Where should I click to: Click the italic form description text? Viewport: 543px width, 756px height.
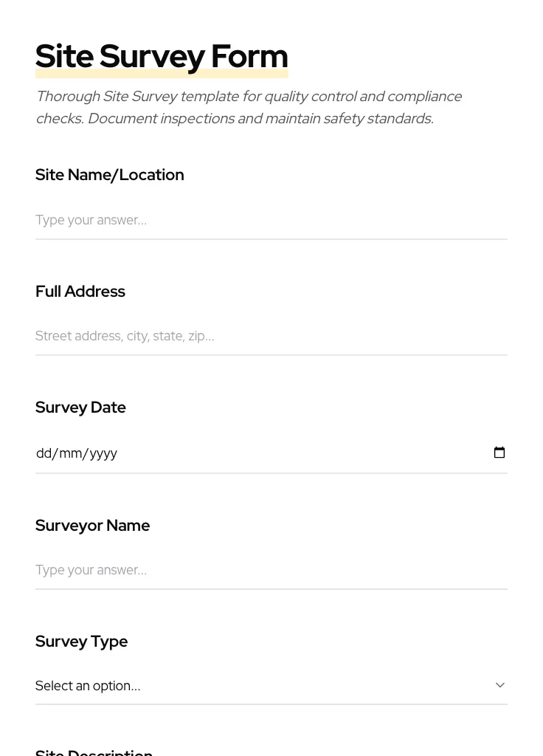tap(249, 107)
